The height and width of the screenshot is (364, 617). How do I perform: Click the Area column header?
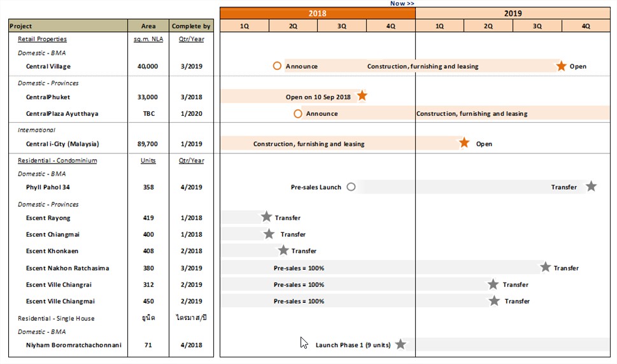pyautogui.click(x=148, y=26)
